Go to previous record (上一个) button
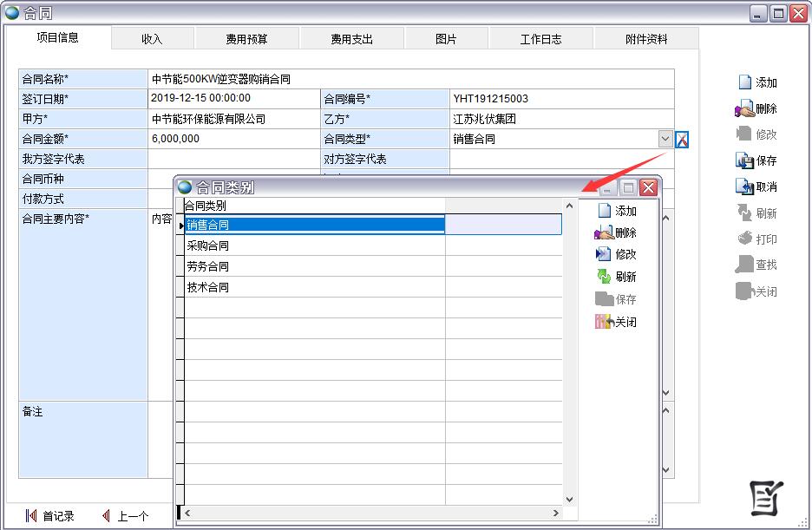 pyautogui.click(x=125, y=516)
